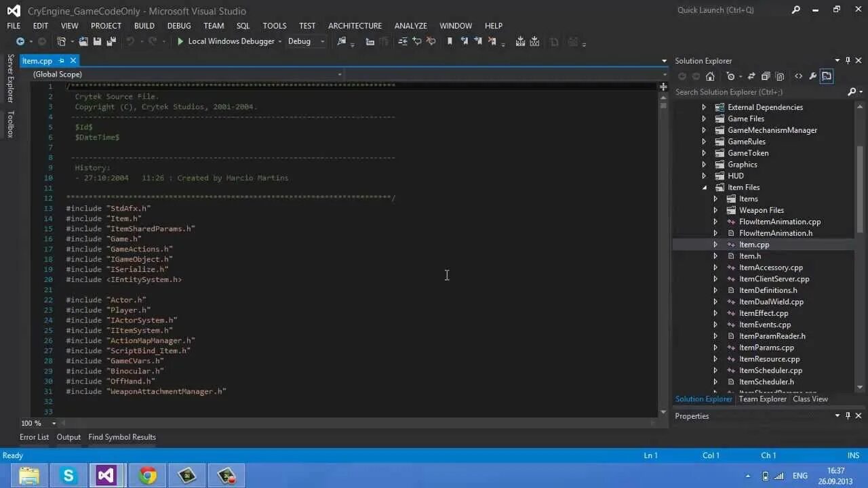This screenshot has height=488, width=868.
Task: Click the Home icon in Solution Explorer
Action: click(710, 77)
